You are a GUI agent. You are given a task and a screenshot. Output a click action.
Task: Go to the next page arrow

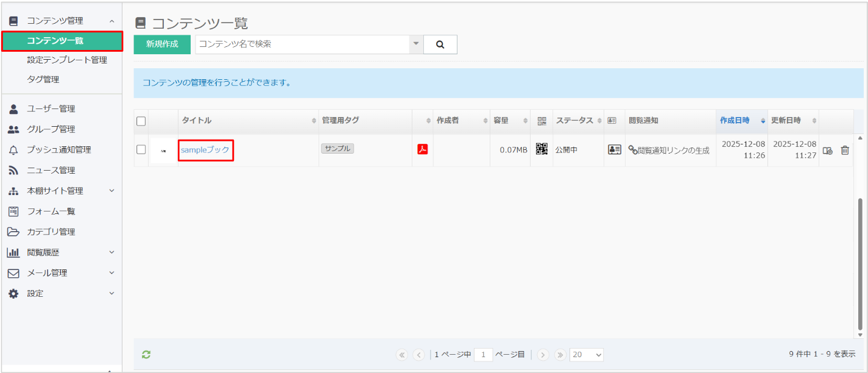[x=543, y=355]
